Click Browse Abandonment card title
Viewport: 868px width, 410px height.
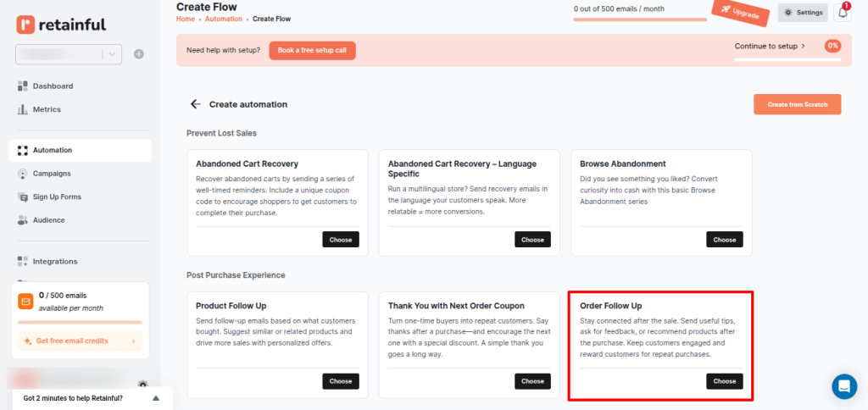623,164
